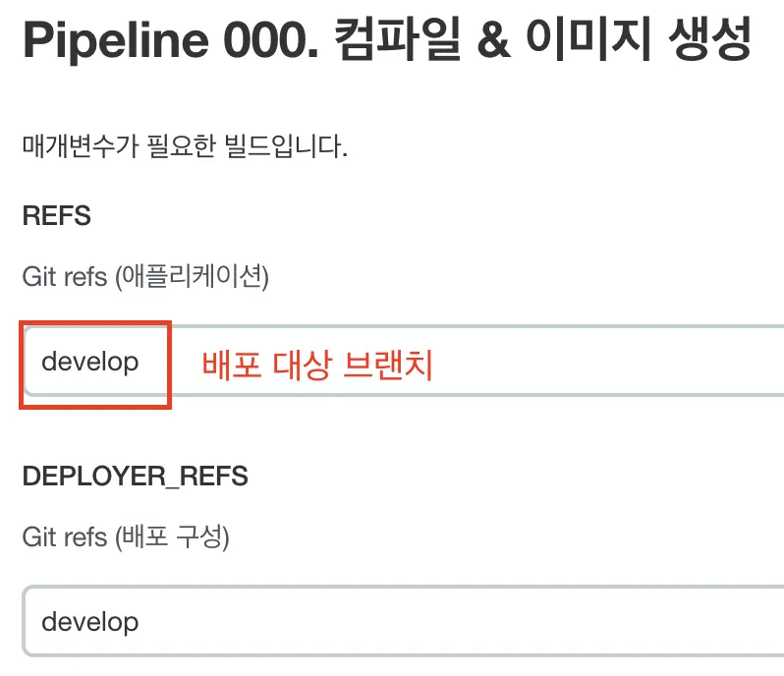Image resolution: width=784 pixels, height=676 pixels.
Task: Click the Git refs (배포 구성) description
Action: pos(126,537)
